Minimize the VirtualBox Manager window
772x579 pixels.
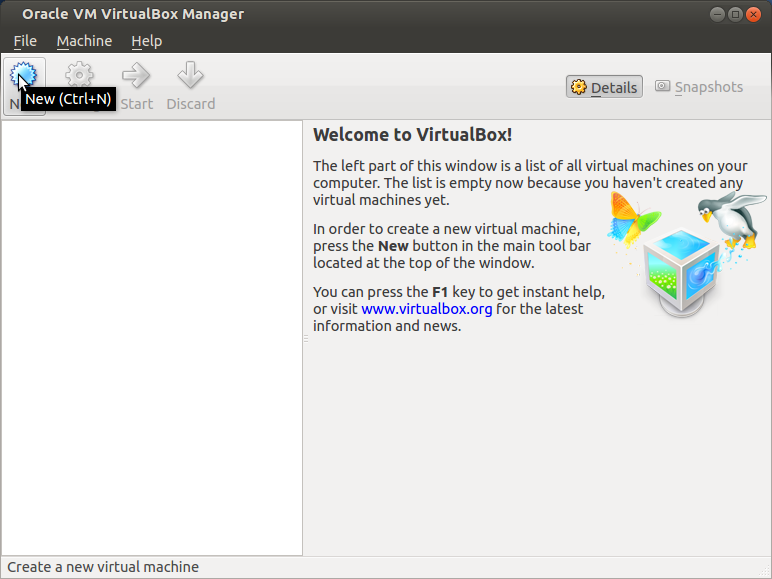[717, 14]
